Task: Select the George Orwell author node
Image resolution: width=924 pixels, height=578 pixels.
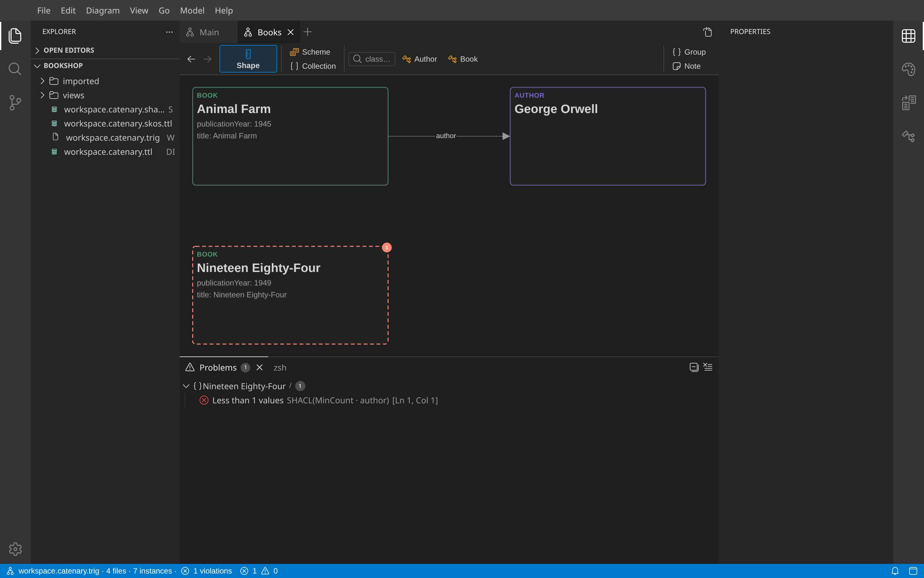Action: (608, 136)
